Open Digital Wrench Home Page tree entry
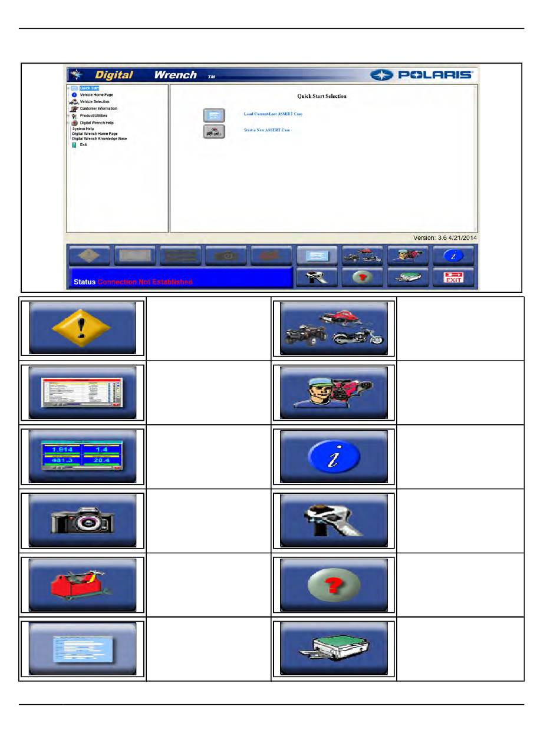 pos(95,134)
